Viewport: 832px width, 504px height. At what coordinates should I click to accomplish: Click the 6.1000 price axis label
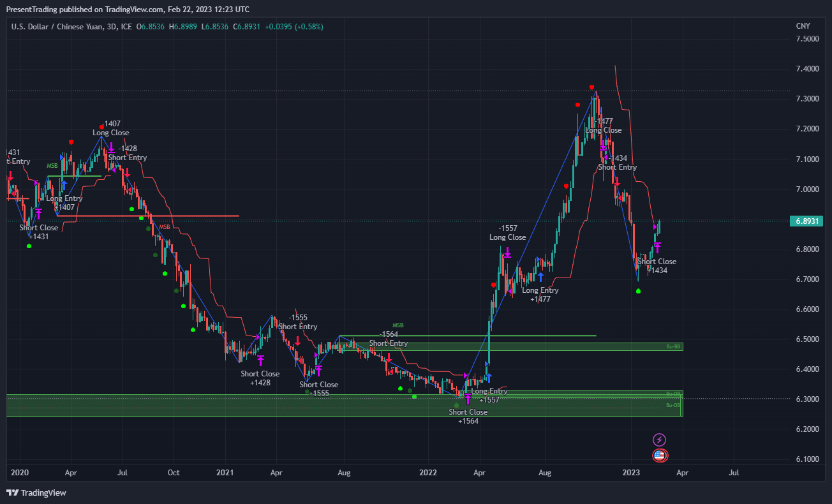(807, 459)
